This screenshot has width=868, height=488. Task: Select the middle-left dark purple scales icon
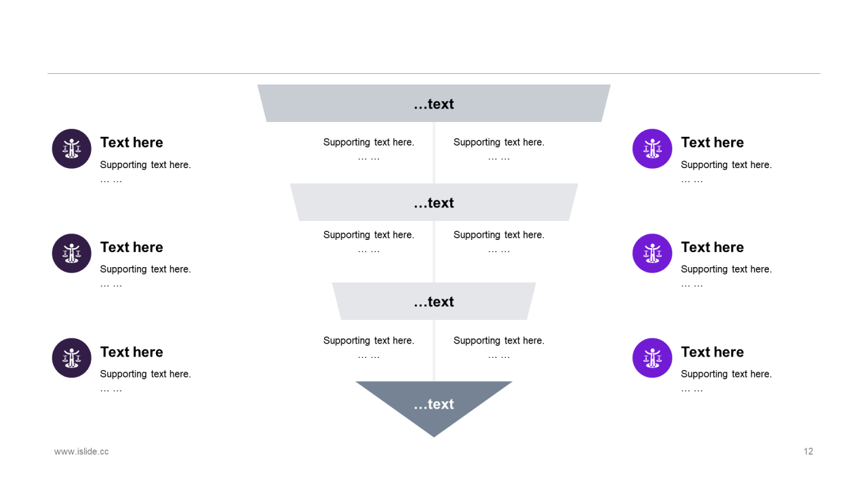pos(72,253)
